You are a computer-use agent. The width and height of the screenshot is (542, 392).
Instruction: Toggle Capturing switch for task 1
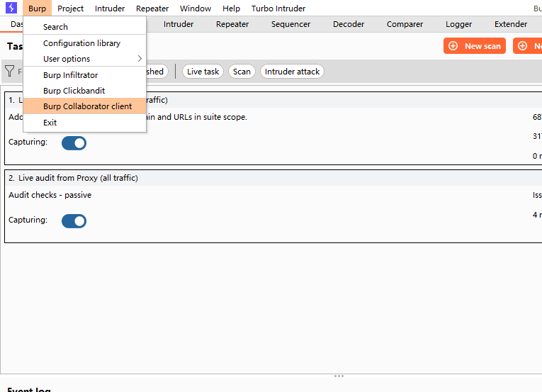click(x=74, y=143)
